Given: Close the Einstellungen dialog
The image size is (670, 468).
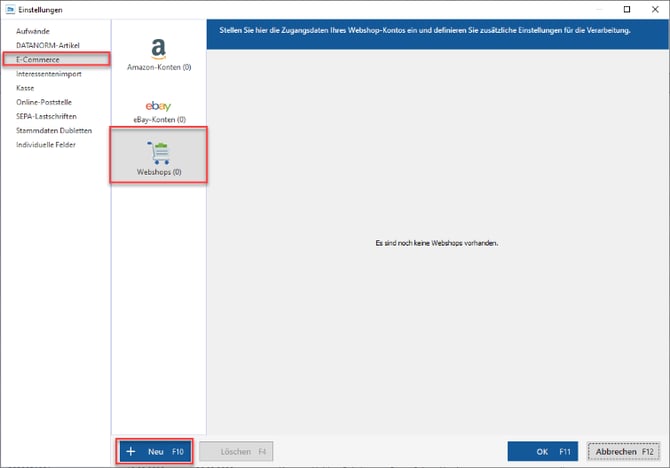Looking at the screenshot, I should click(x=655, y=9).
